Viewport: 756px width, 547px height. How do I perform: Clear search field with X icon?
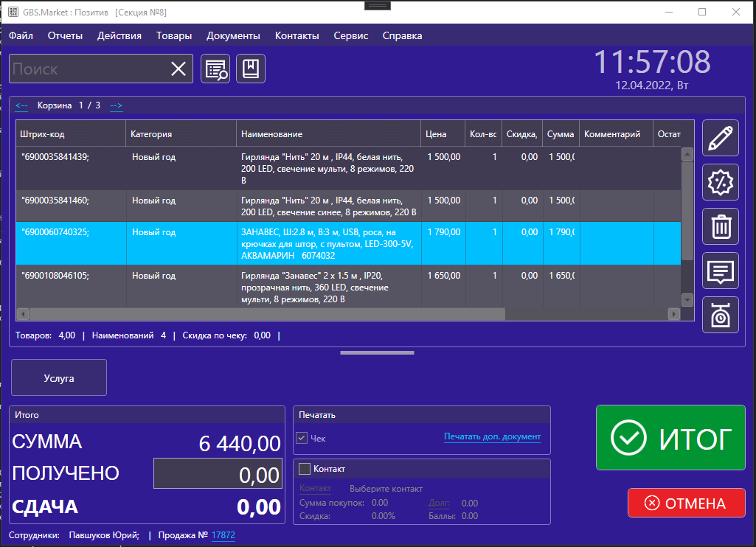[x=178, y=69]
